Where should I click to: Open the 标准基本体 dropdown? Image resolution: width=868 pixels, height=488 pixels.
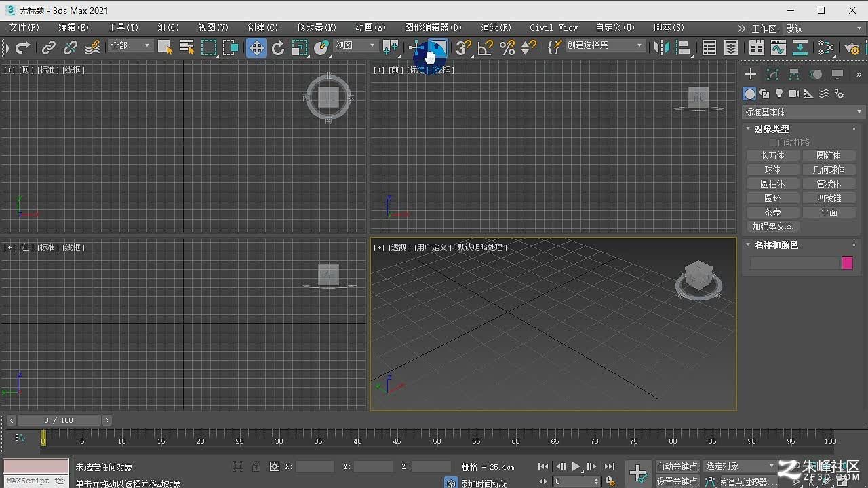(x=804, y=112)
